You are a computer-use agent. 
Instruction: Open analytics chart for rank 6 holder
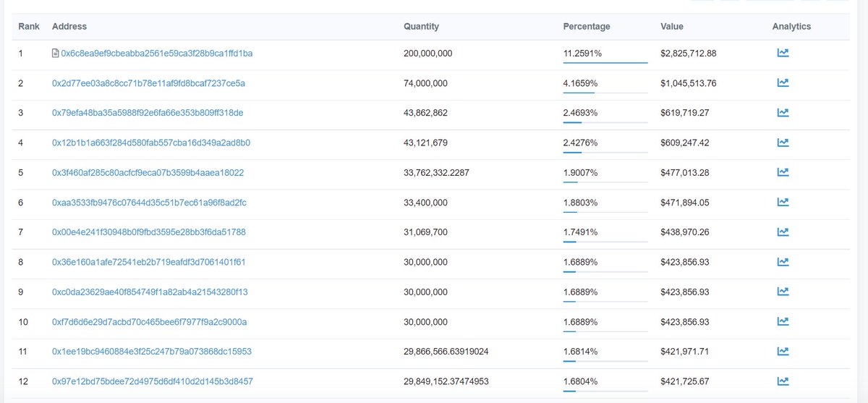coord(783,202)
